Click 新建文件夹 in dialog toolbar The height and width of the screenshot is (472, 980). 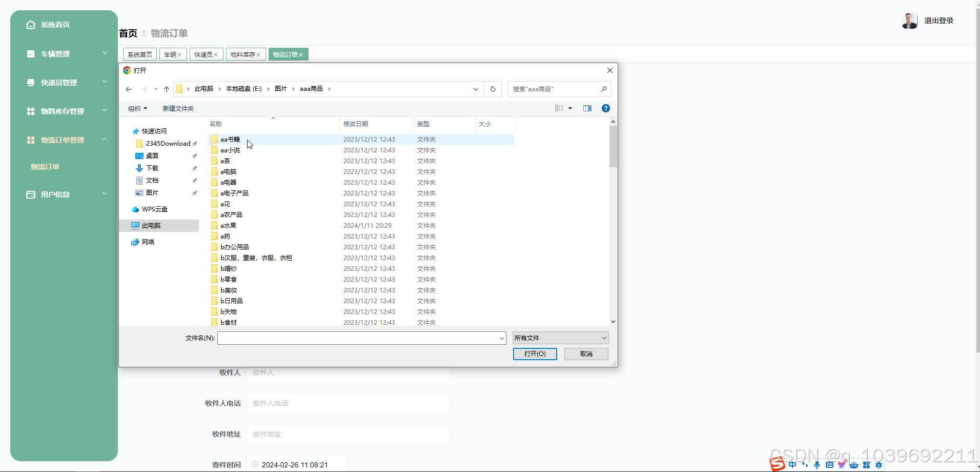[178, 108]
